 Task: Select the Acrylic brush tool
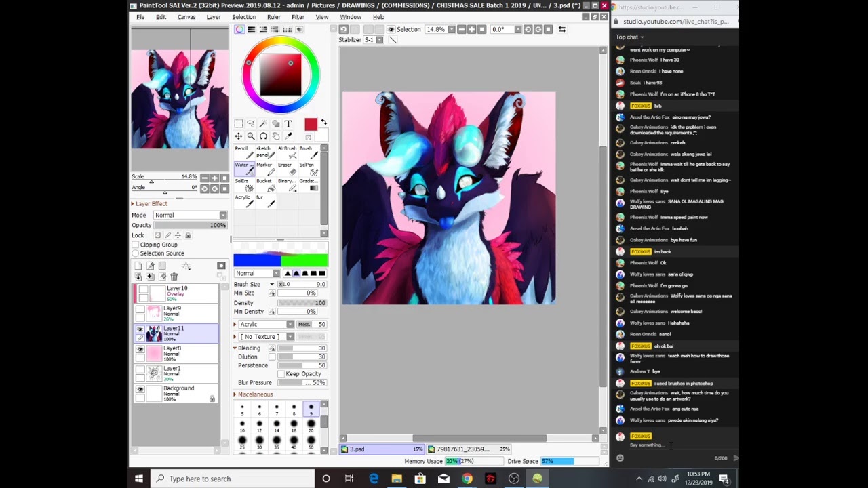[x=243, y=201]
